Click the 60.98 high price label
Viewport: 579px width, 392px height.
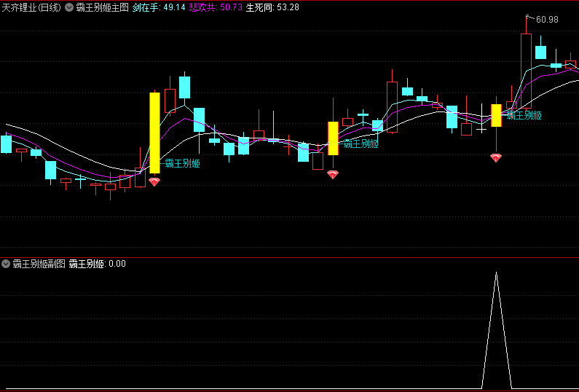point(547,20)
